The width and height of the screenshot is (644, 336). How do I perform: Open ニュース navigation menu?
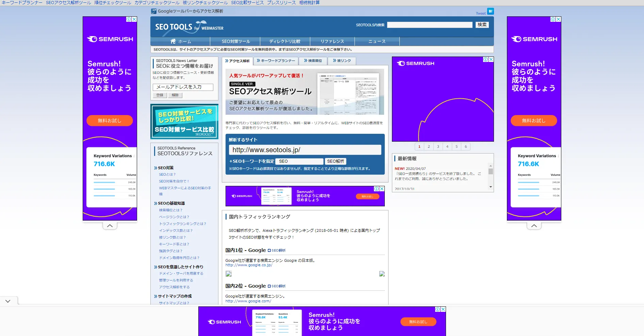[x=377, y=42]
